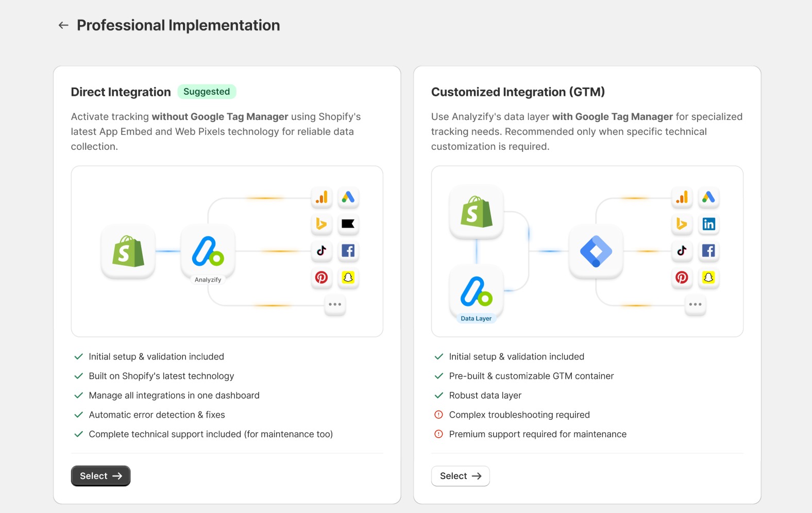Click the Professional Implementation page title
This screenshot has height=513, width=812.
[x=178, y=25]
